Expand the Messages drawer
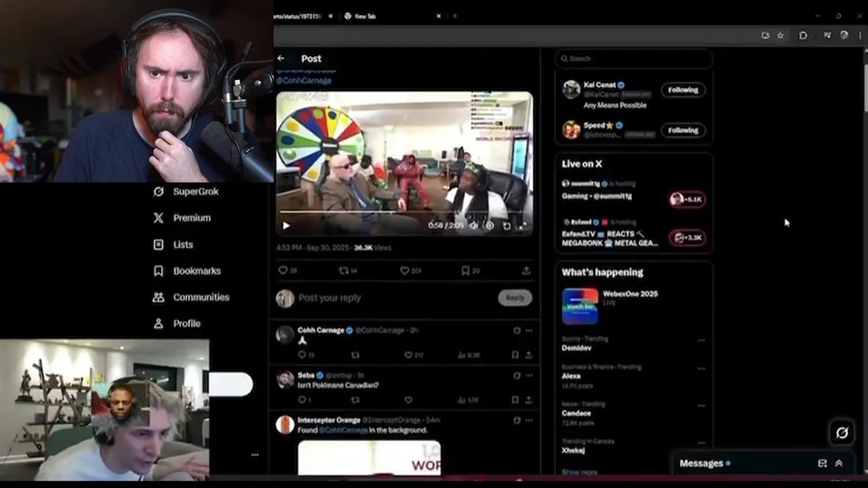This screenshot has height=488, width=868. (839, 464)
